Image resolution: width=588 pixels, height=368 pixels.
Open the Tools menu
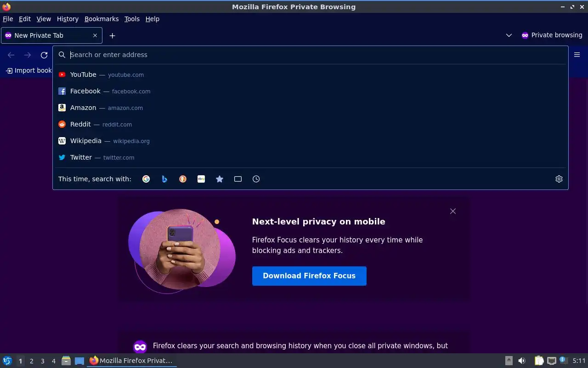click(132, 19)
